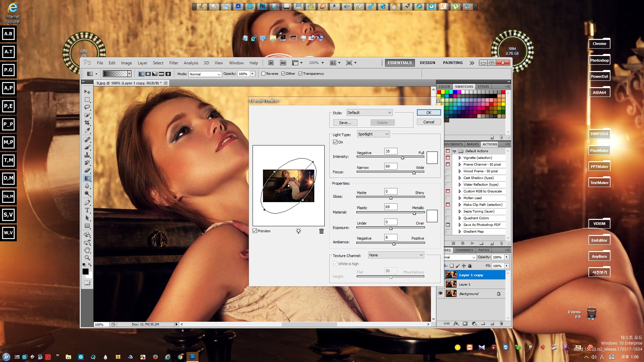The image size is (644, 362).
Task: Select the Rectangular Marquee tool
Action: 87,100
